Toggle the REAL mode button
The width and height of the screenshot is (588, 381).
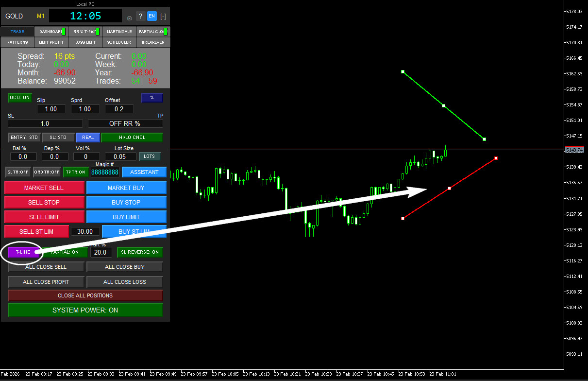88,138
